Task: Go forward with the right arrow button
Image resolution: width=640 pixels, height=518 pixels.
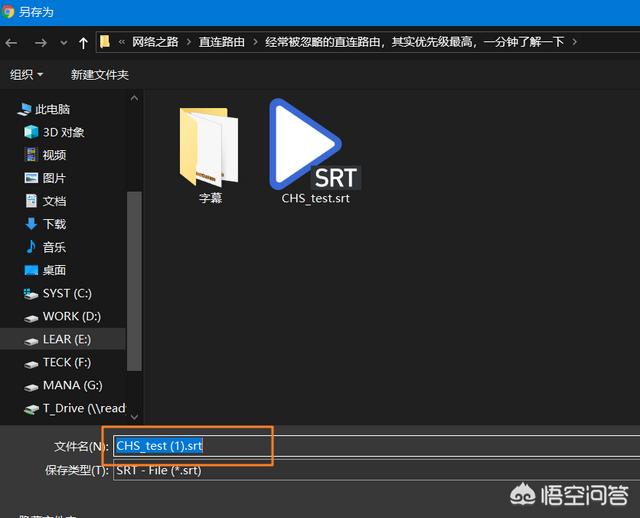Action: [x=40, y=43]
